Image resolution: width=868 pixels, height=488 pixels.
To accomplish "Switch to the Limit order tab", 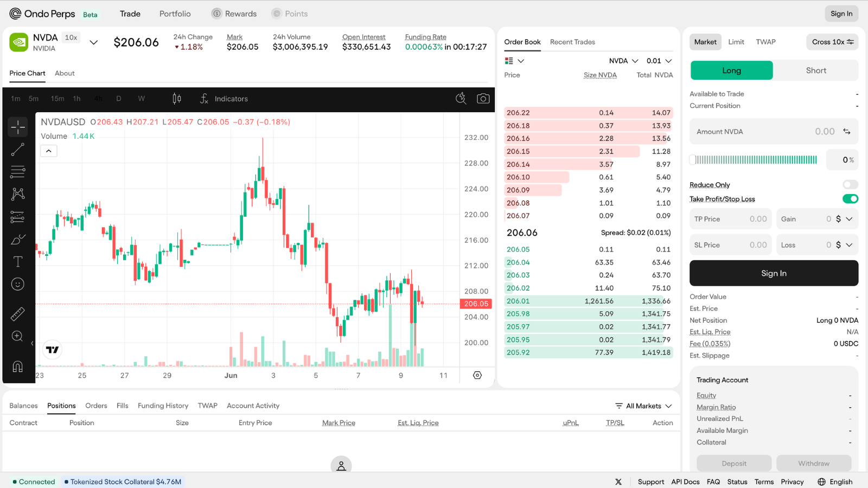I will coord(736,42).
